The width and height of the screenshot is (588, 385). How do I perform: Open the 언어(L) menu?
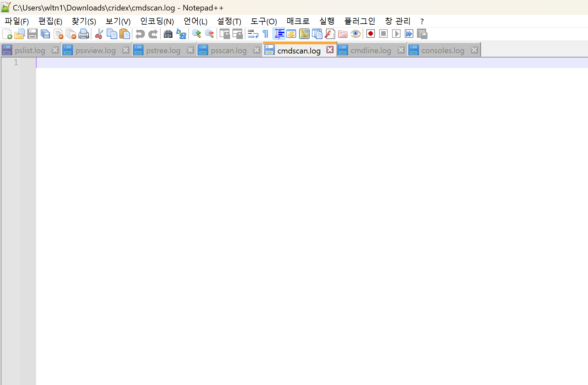[195, 21]
